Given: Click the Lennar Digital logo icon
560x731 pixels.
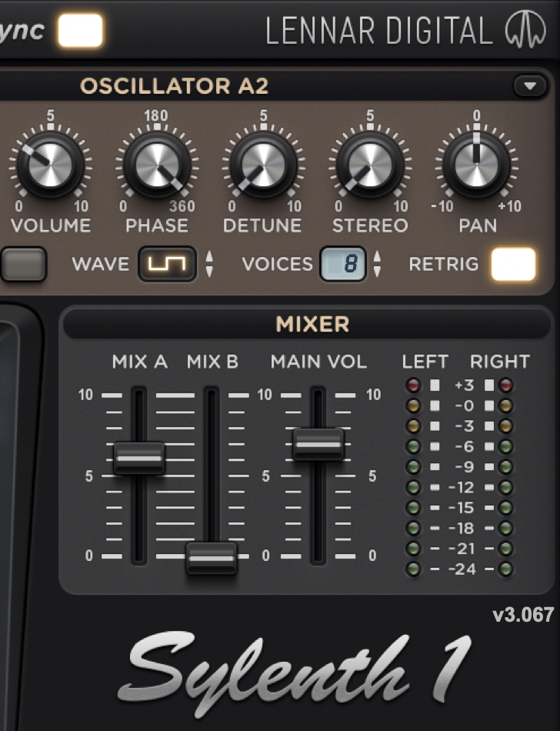Looking at the screenshot, I should (x=525, y=29).
